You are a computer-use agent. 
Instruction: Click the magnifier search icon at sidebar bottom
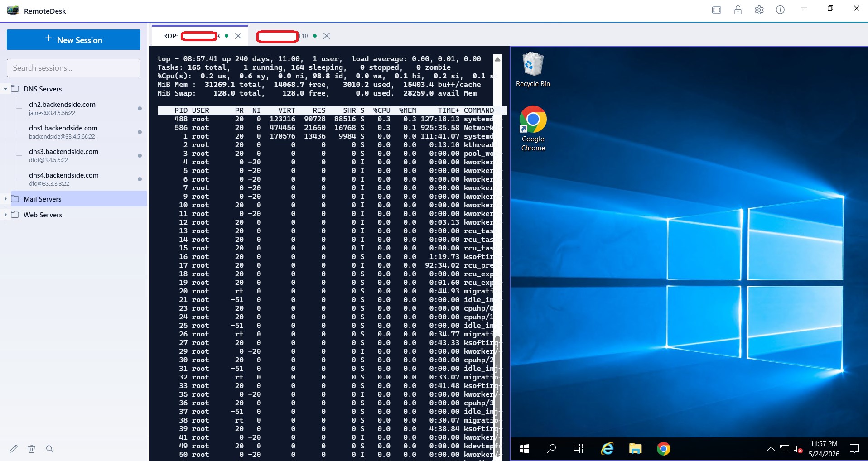(x=50, y=449)
